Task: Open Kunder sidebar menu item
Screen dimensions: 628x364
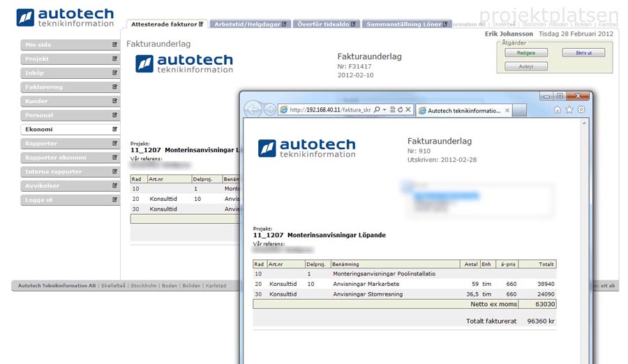Action: (x=70, y=101)
